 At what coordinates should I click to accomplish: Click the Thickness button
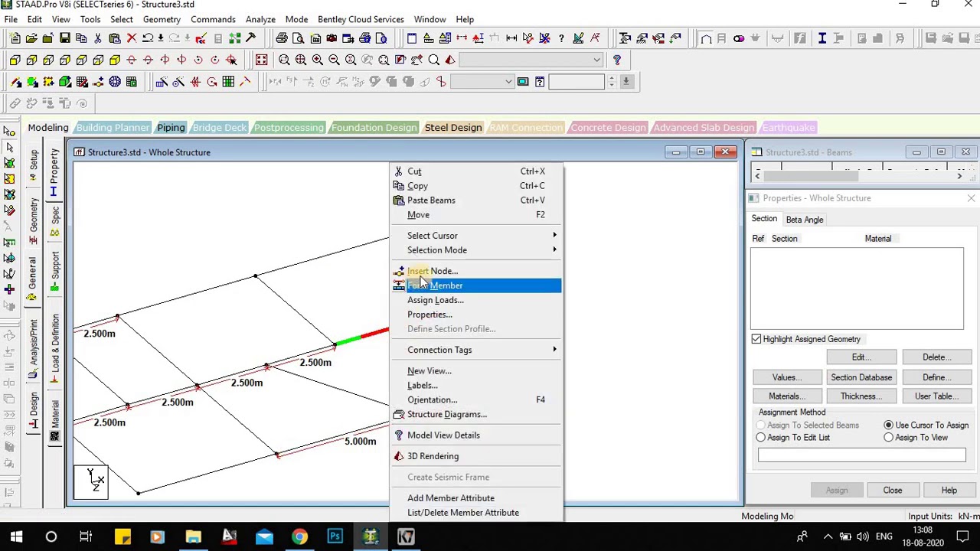click(861, 396)
